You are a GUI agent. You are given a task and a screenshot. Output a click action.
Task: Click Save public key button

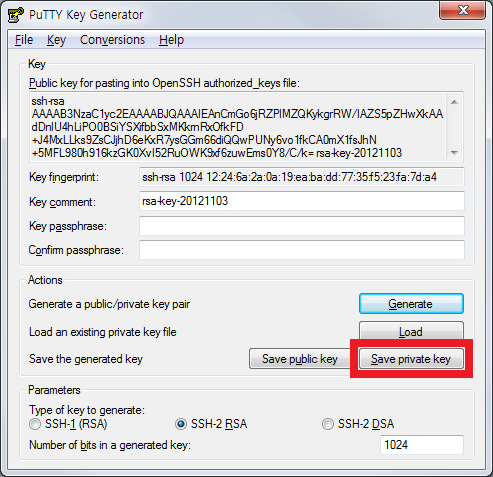(300, 359)
